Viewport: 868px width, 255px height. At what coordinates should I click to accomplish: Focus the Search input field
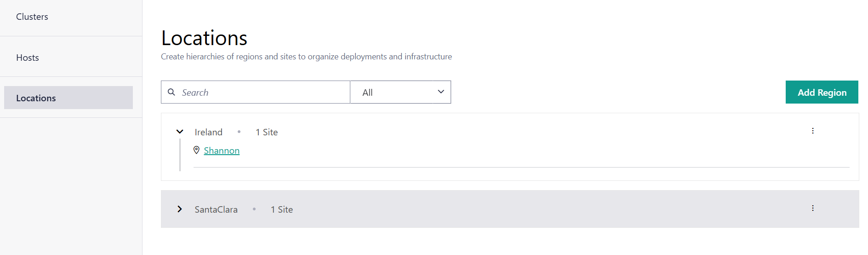tap(262, 93)
